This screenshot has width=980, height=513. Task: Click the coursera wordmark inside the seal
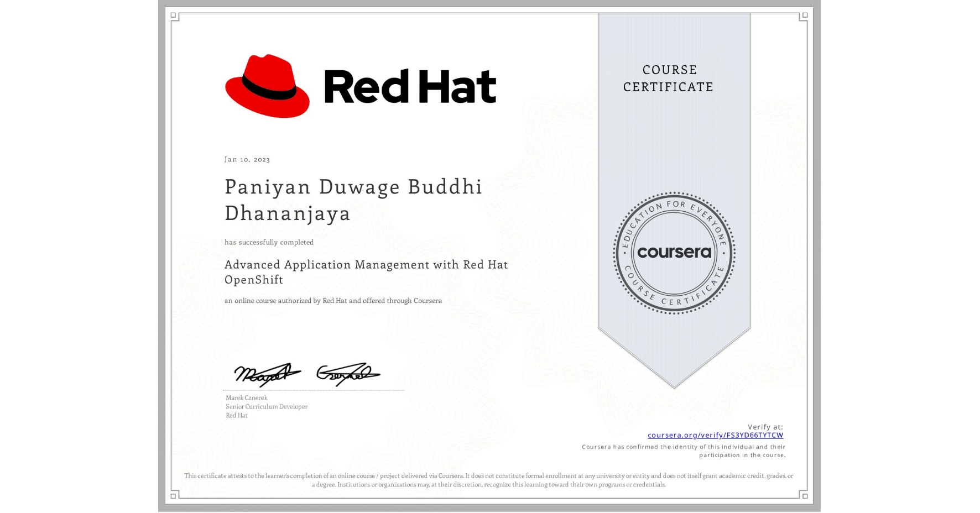coord(674,252)
